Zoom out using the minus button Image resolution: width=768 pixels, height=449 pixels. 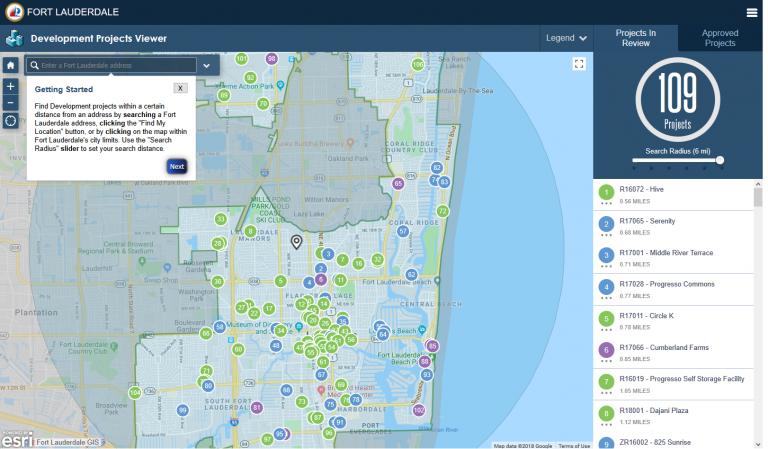pyautogui.click(x=10, y=102)
